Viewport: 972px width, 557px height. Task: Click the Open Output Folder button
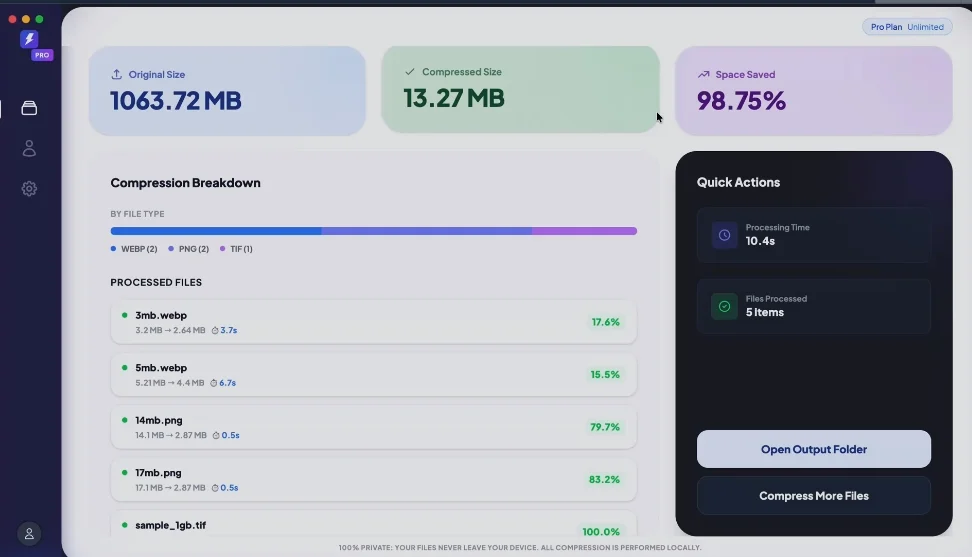point(813,449)
